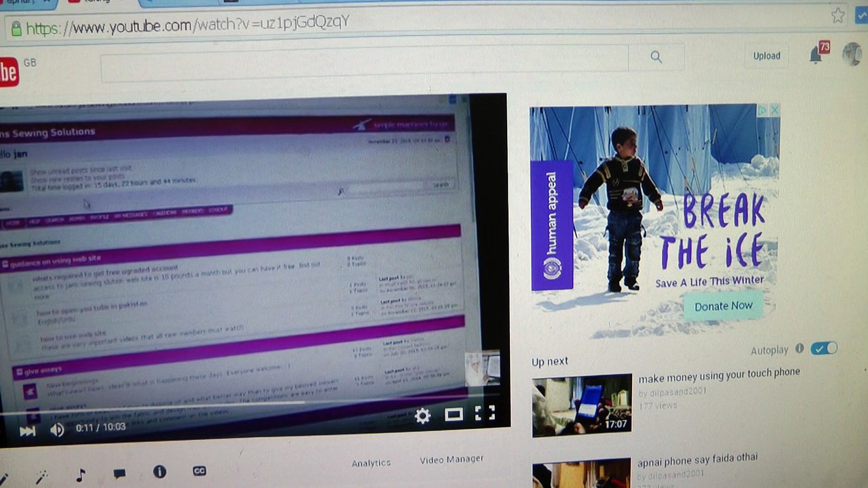Screen dimensions: 868x488
Task: Open the Enhancements magic wand tool
Action: [x=41, y=477]
